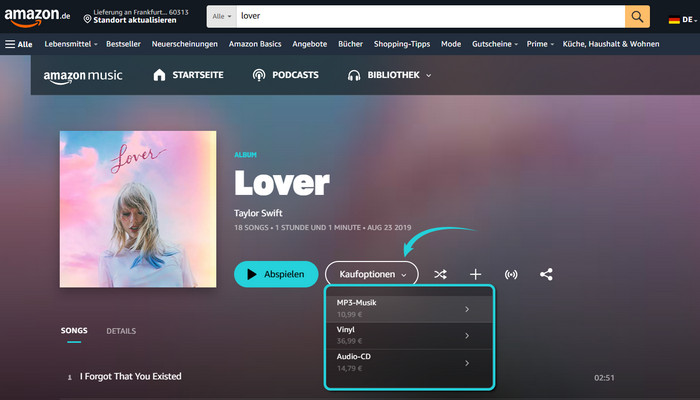The width and height of the screenshot is (700, 400).
Task: Click the Lover album cover
Action: coord(138,209)
